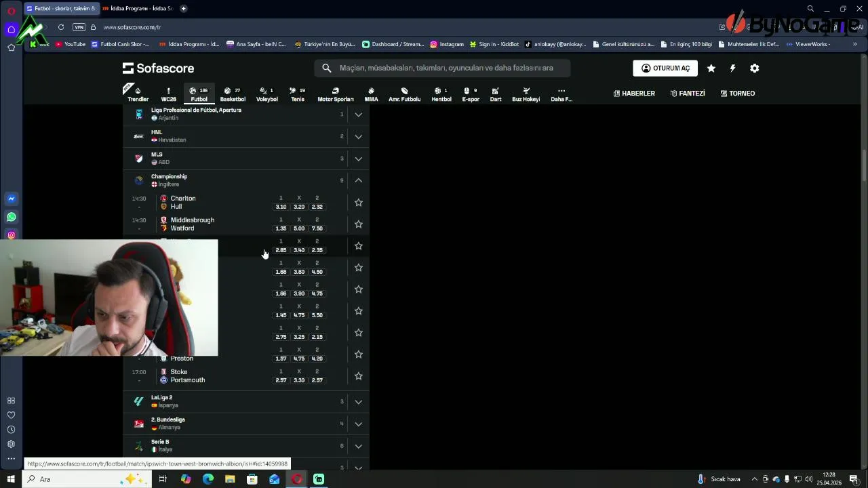Screen dimensions: 868x488
Task: Favorite the match with odds 1.68 3.80 4.50
Action: click(x=359, y=267)
